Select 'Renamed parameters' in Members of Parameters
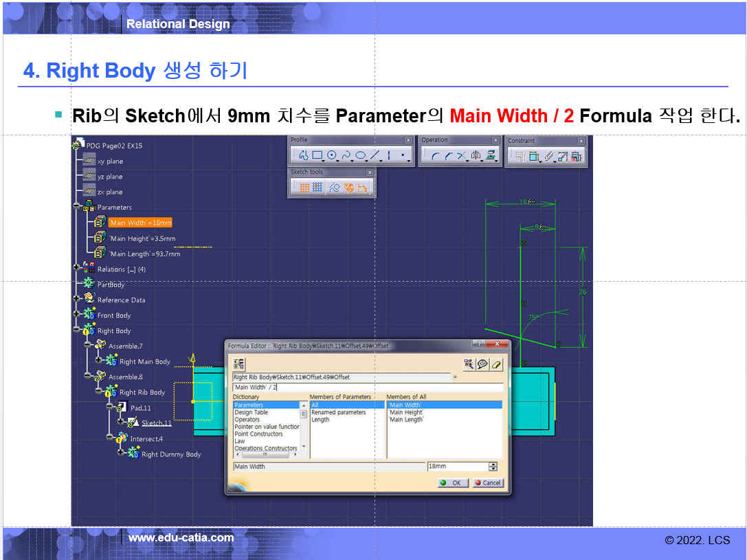The width and height of the screenshot is (747, 560). 338,412
